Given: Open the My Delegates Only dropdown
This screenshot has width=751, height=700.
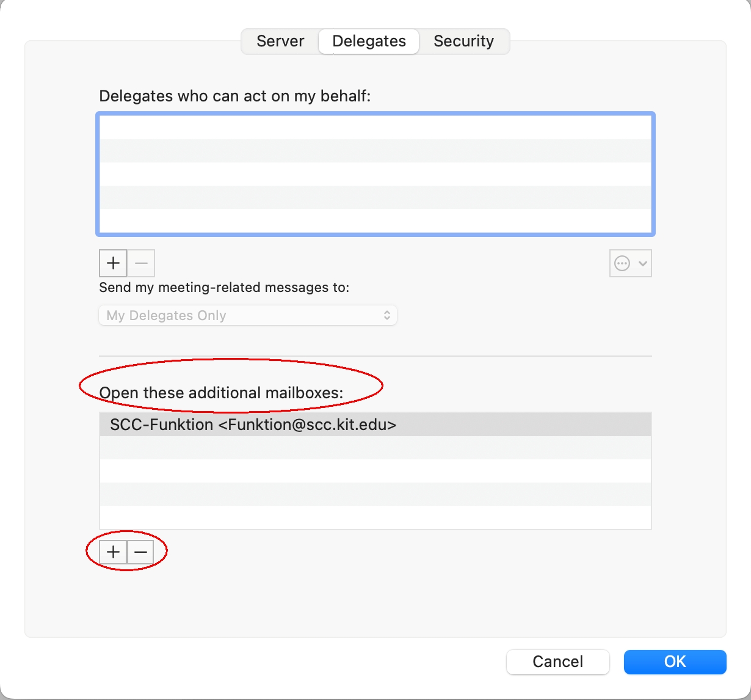Looking at the screenshot, I should click(247, 315).
